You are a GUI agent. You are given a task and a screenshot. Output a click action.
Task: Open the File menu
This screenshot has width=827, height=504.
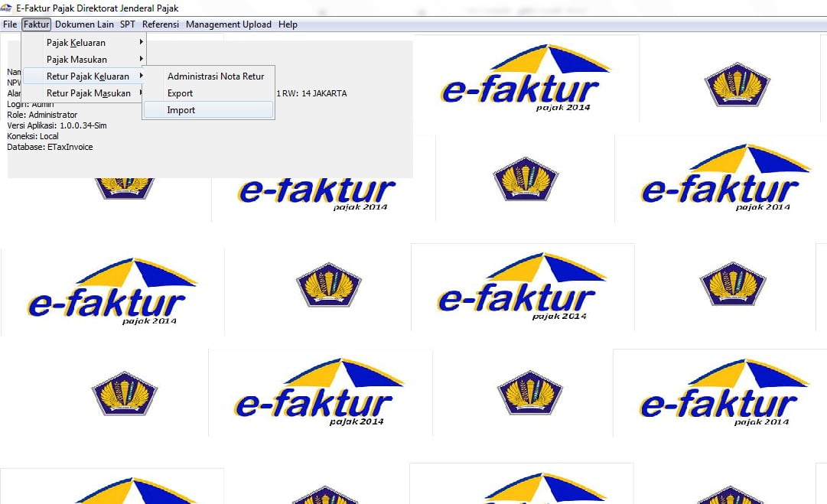pos(9,24)
